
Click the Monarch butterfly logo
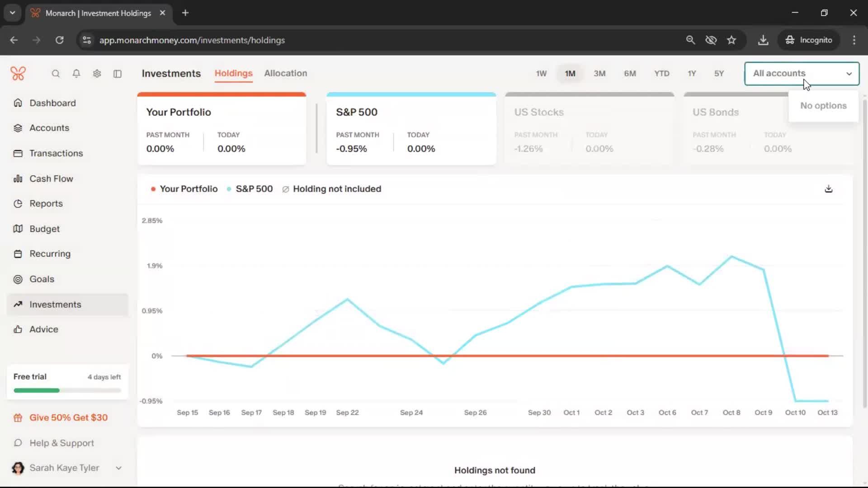tap(18, 74)
